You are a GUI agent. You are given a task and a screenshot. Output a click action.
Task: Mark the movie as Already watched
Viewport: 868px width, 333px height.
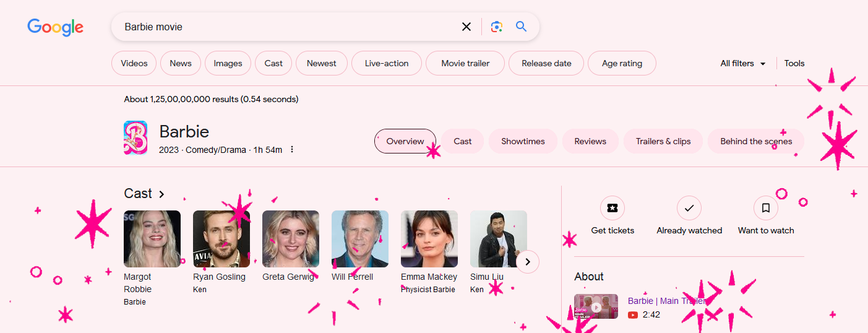click(x=689, y=208)
